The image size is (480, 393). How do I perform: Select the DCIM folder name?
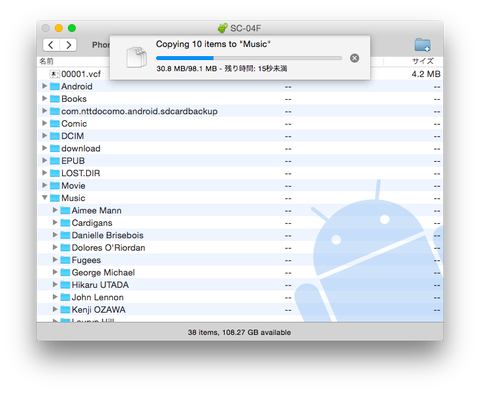point(73,136)
